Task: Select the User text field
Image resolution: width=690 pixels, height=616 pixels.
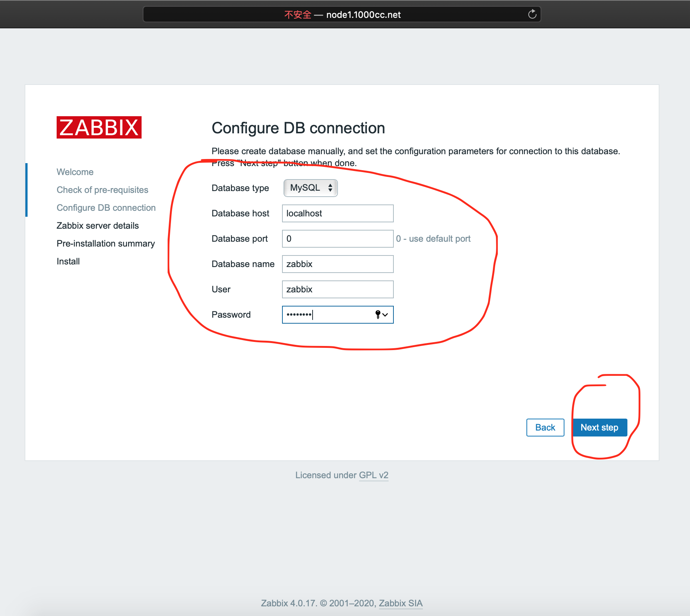Action: [338, 289]
